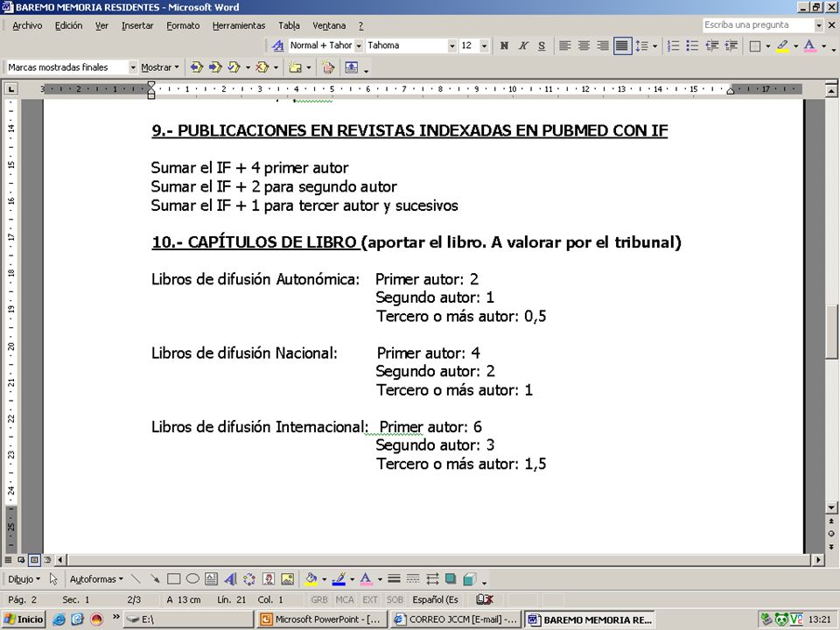Open the Edición menu
This screenshot has width=840, height=630.
coord(68,25)
